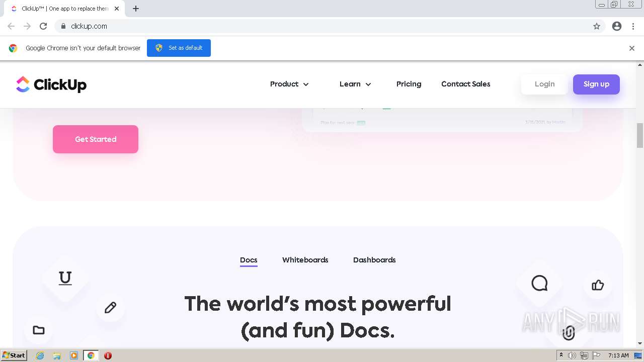Click the taskbar clock showing 7:13 AM
The image size is (644, 362).
(x=618, y=355)
